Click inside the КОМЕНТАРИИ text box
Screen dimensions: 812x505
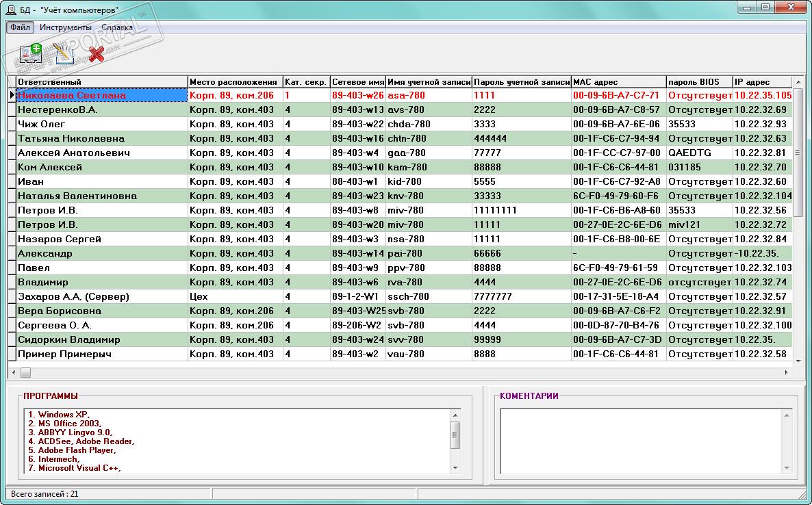[641, 441]
